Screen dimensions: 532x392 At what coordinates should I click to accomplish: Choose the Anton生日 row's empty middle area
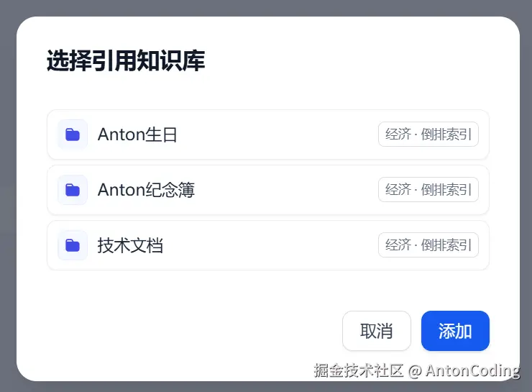(280, 135)
